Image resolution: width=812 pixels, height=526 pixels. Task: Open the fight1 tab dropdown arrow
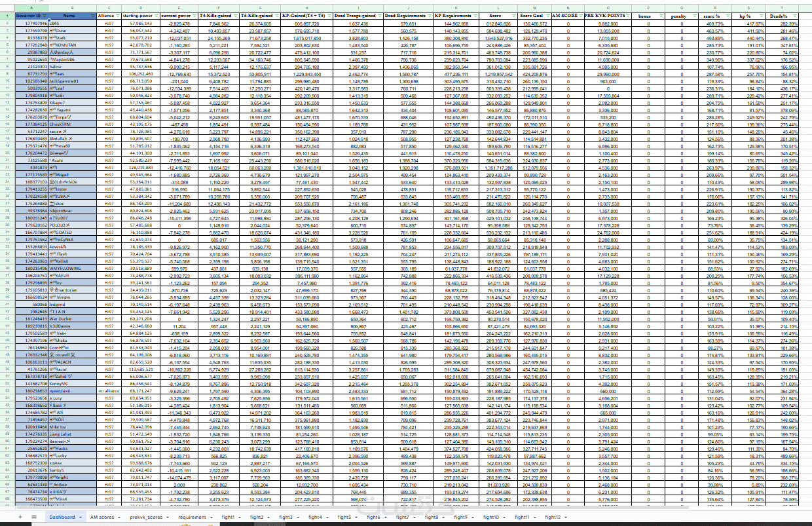(x=240, y=517)
